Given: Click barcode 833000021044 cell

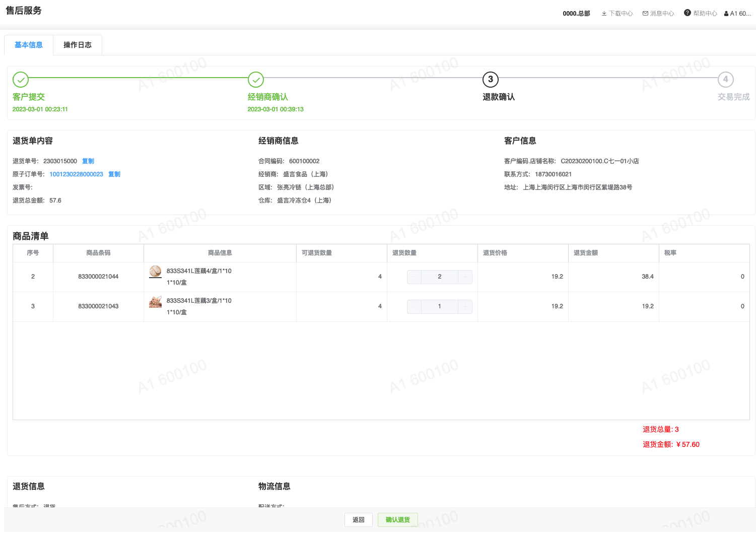Looking at the screenshot, I should tap(98, 277).
